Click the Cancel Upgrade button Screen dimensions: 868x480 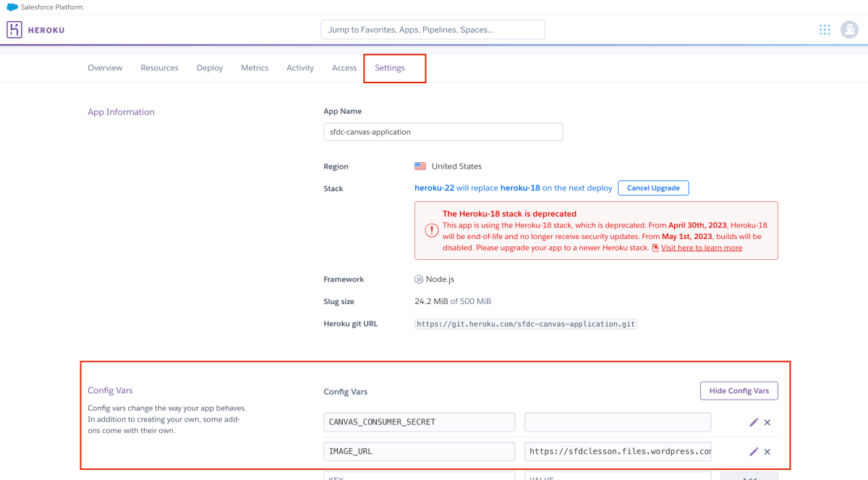653,188
